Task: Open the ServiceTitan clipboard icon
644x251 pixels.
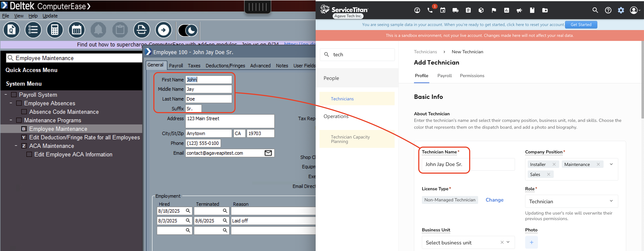Action: 468,10
